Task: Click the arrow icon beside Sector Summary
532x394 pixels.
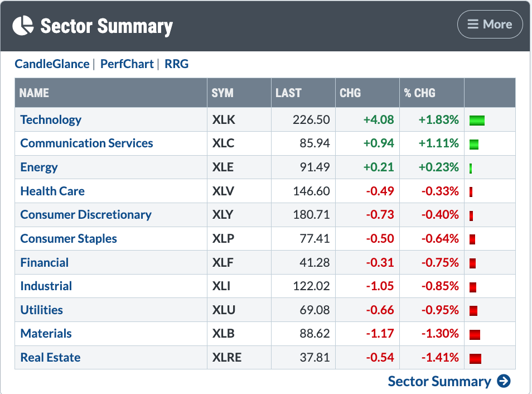Action: (x=504, y=381)
